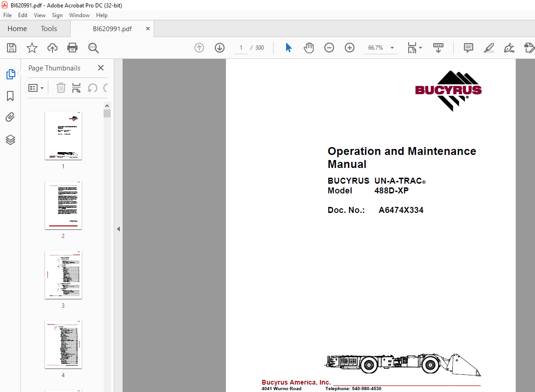Screen dimensions: 535x392
Task: Print the document with printer icon
Action: pyautogui.click(x=72, y=48)
